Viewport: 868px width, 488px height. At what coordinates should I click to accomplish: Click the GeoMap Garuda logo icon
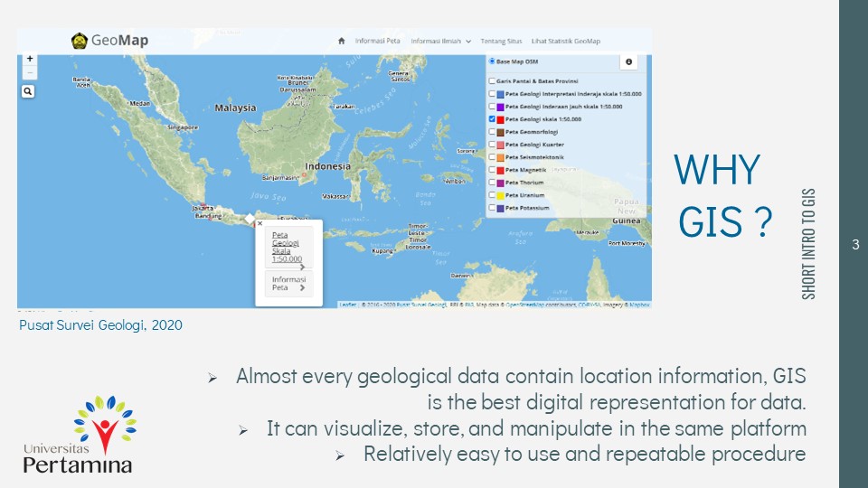coord(80,41)
